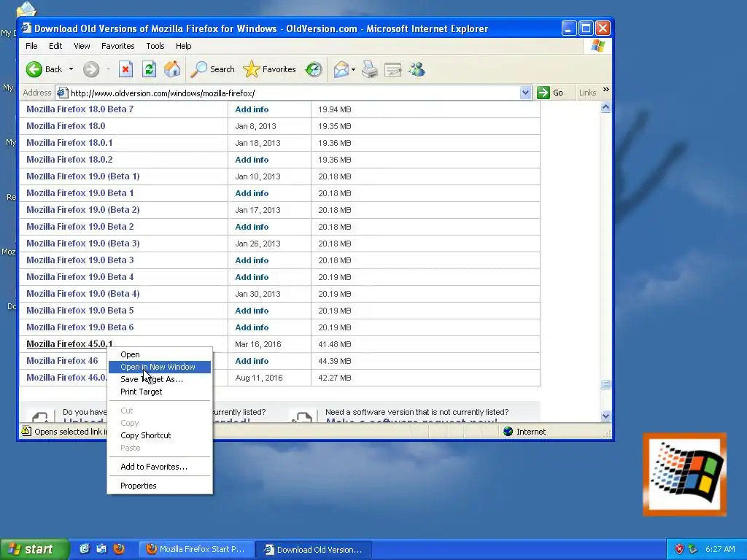This screenshot has height=560, width=747.
Task: Open the Mozilla Firefox 18.0 link
Action: pos(66,125)
